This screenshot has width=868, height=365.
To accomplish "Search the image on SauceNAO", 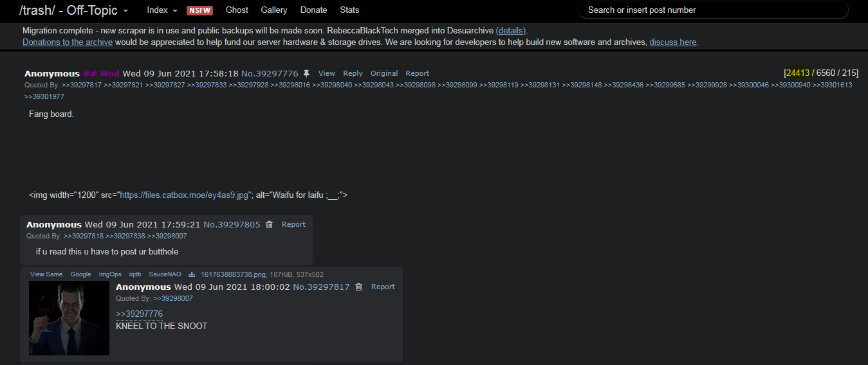I will click(x=164, y=274).
